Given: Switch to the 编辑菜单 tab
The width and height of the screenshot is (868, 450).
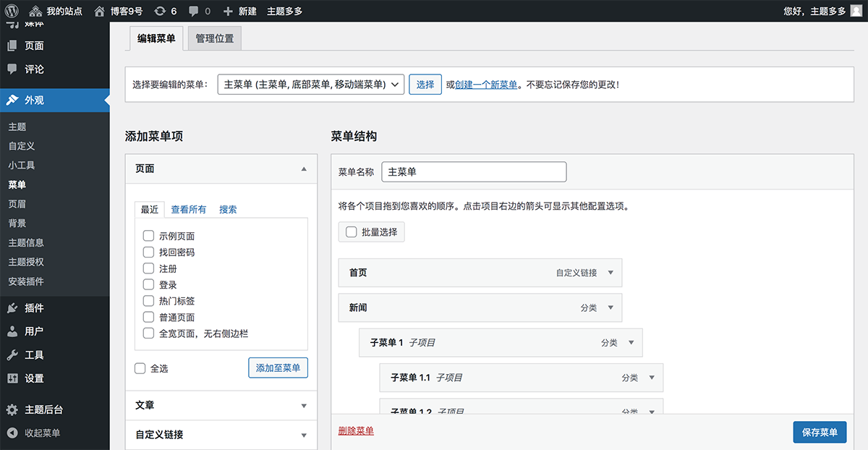Looking at the screenshot, I should (156, 38).
